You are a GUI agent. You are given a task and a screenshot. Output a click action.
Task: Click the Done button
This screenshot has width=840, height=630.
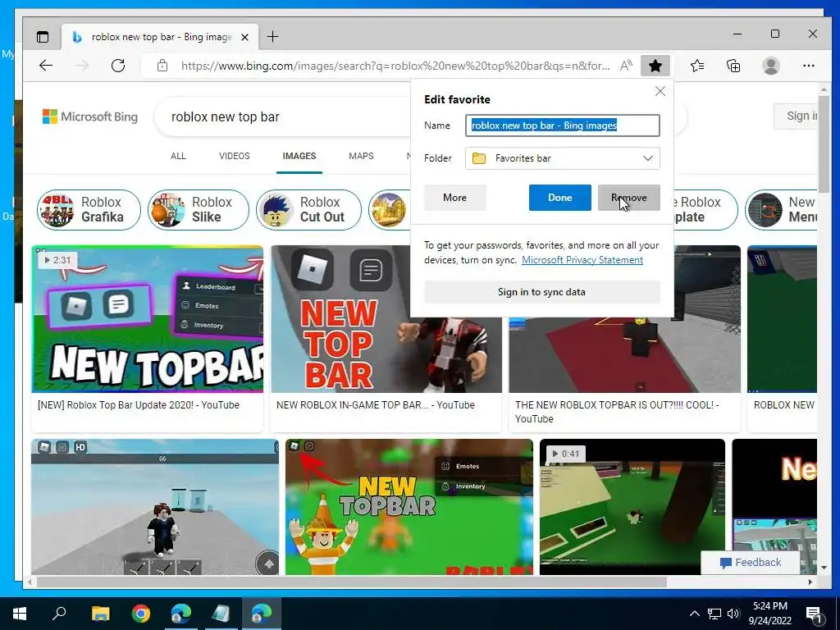559,198
